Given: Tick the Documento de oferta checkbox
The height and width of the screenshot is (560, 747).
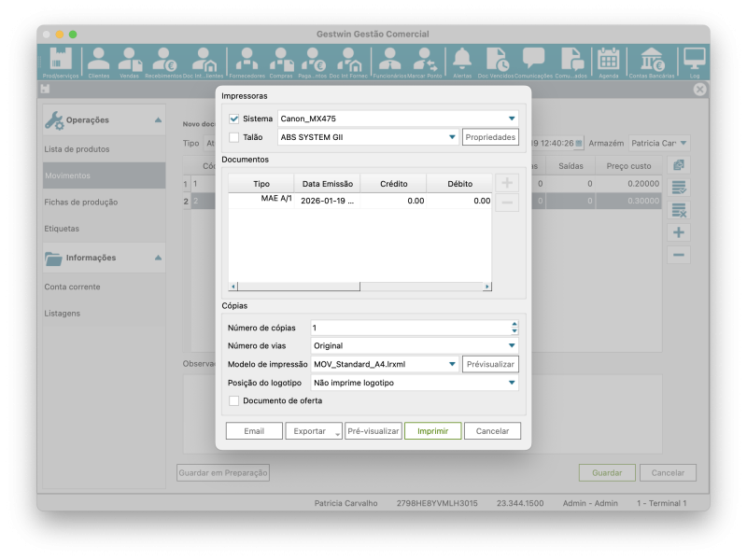Looking at the screenshot, I should [234, 400].
